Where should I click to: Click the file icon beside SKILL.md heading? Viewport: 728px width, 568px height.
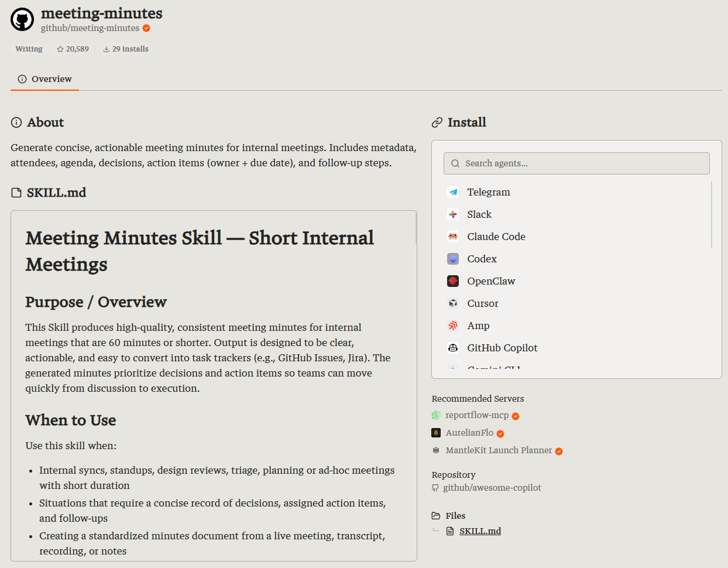[x=16, y=193]
